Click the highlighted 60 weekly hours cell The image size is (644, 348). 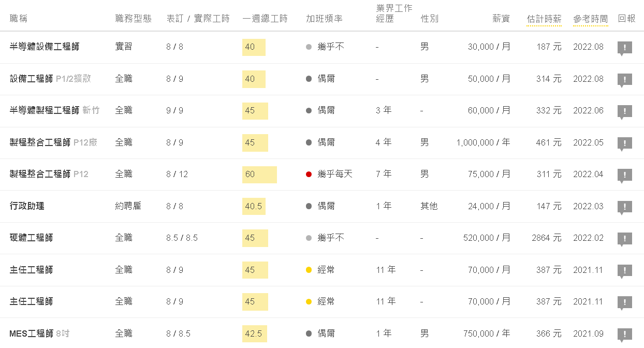(x=259, y=175)
